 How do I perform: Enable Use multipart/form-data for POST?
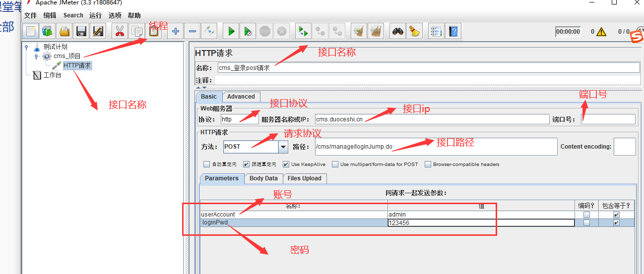(x=335, y=164)
